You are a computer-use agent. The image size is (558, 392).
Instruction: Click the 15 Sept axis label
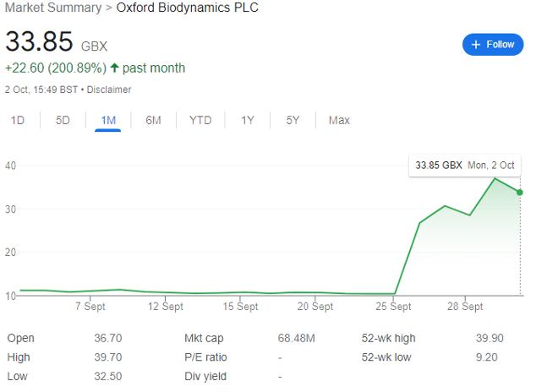[240, 307]
